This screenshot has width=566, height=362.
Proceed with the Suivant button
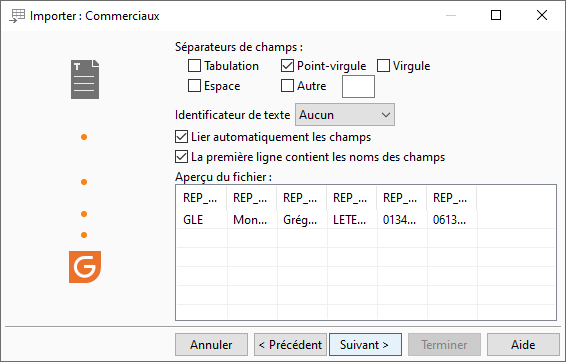coord(365,345)
